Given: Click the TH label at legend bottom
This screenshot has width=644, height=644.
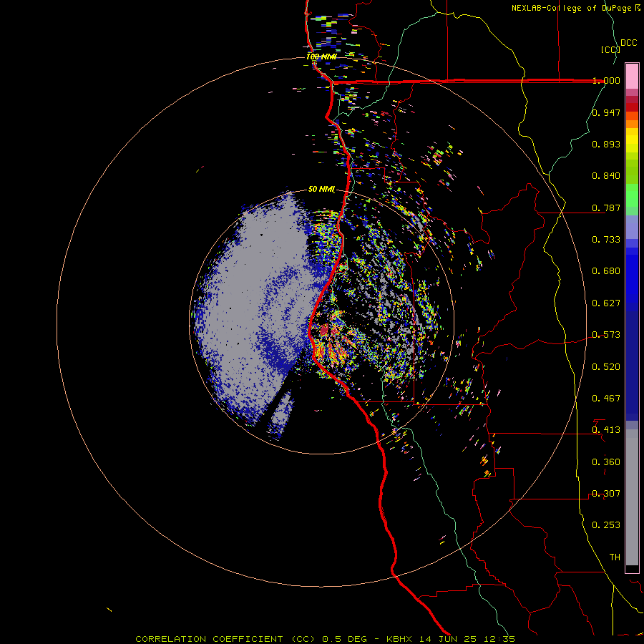Looking at the screenshot, I should coord(615,557).
